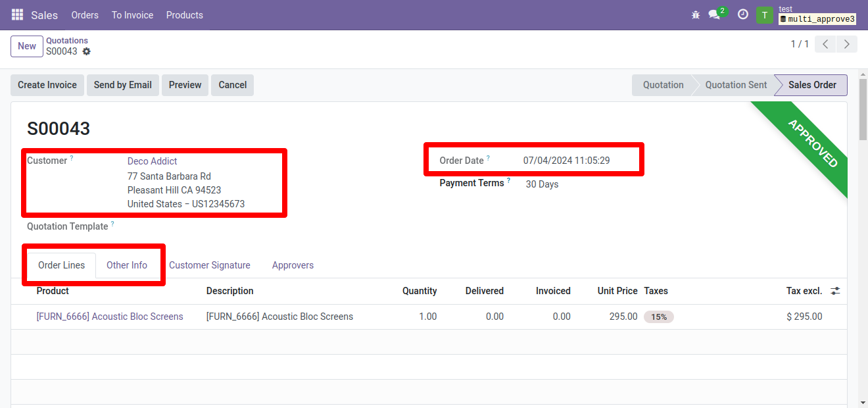Open the debug bug icon

pos(696,14)
